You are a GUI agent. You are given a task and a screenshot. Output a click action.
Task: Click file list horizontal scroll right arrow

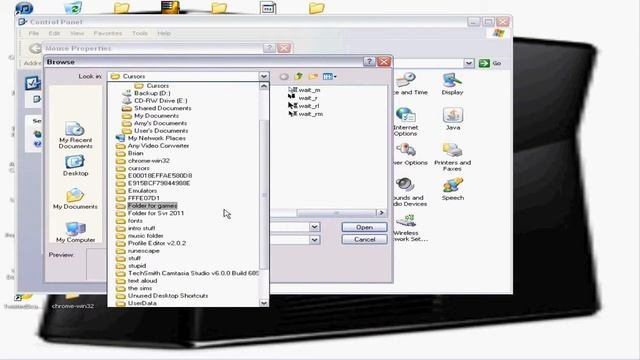(x=381, y=213)
